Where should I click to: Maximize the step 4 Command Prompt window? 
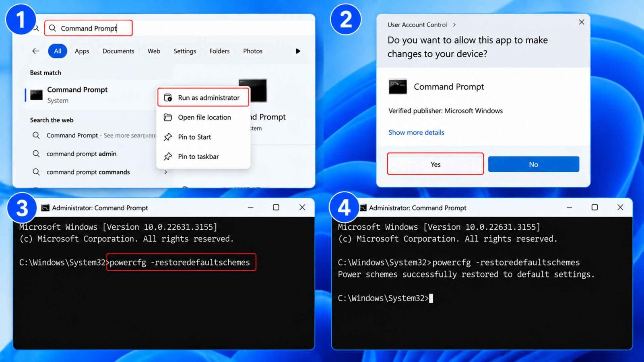[x=594, y=207]
